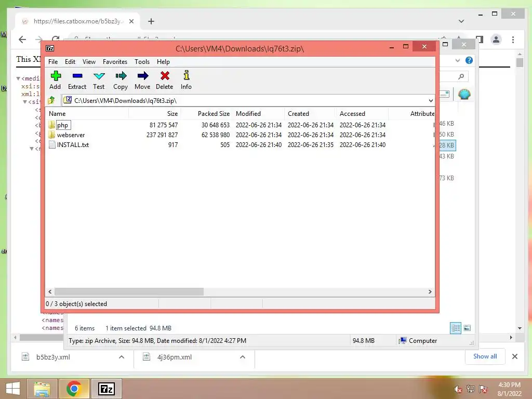Image resolution: width=532 pixels, height=399 pixels.
Task: Click the 28 KB file entry in Explorer
Action: 447,145
